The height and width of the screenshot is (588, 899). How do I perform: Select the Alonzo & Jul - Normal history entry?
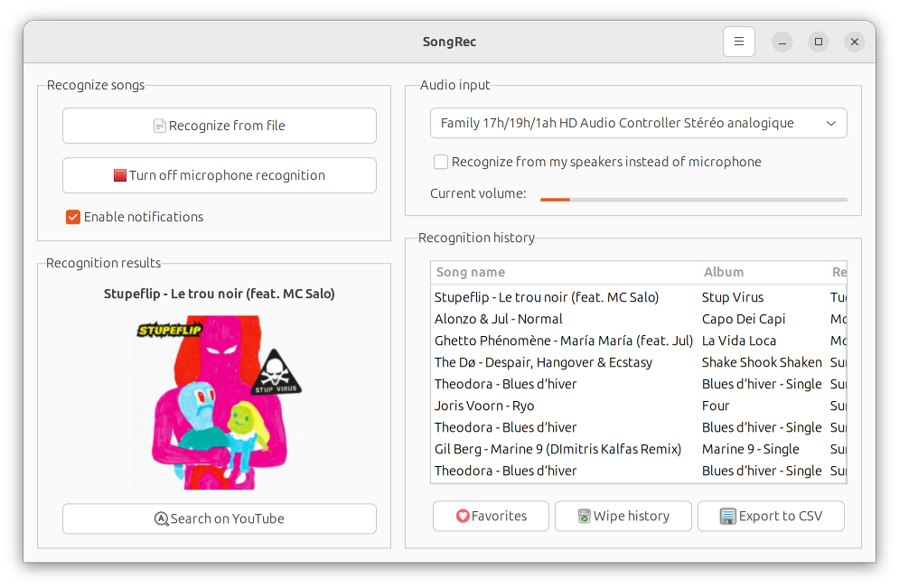click(x=499, y=319)
